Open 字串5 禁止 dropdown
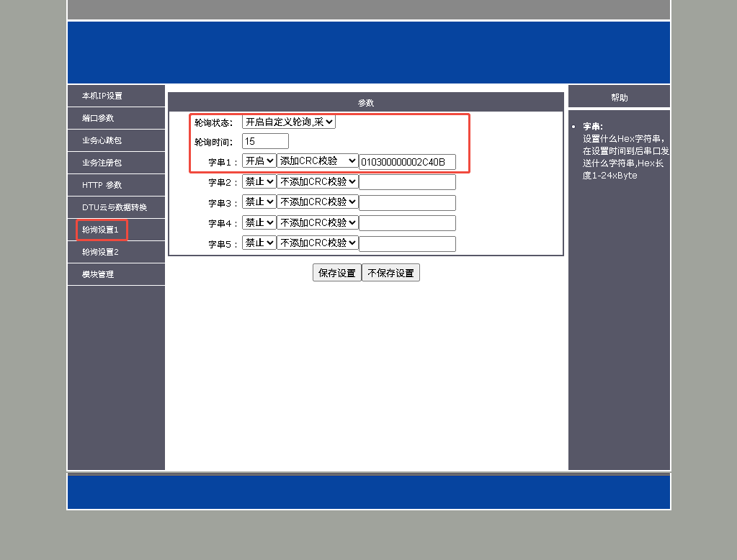The width and height of the screenshot is (737, 560). pos(259,243)
